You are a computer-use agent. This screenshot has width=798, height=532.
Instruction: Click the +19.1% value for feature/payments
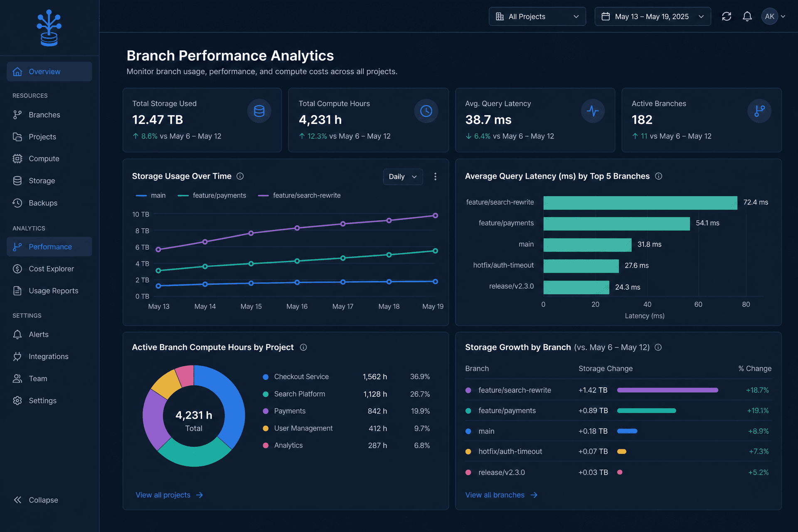758,411
